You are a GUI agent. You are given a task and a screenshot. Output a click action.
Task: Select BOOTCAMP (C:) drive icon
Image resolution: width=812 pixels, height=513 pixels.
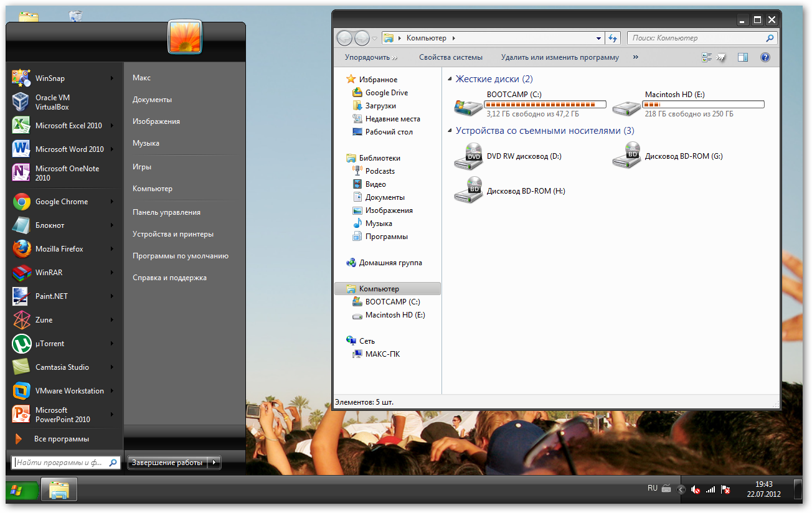[468, 107]
